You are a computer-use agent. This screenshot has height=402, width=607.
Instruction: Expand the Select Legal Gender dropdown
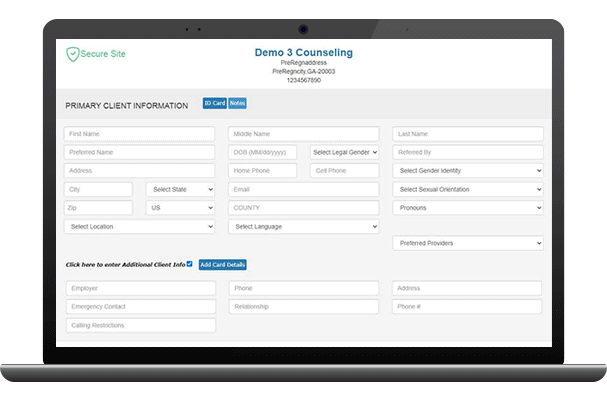[x=344, y=152]
